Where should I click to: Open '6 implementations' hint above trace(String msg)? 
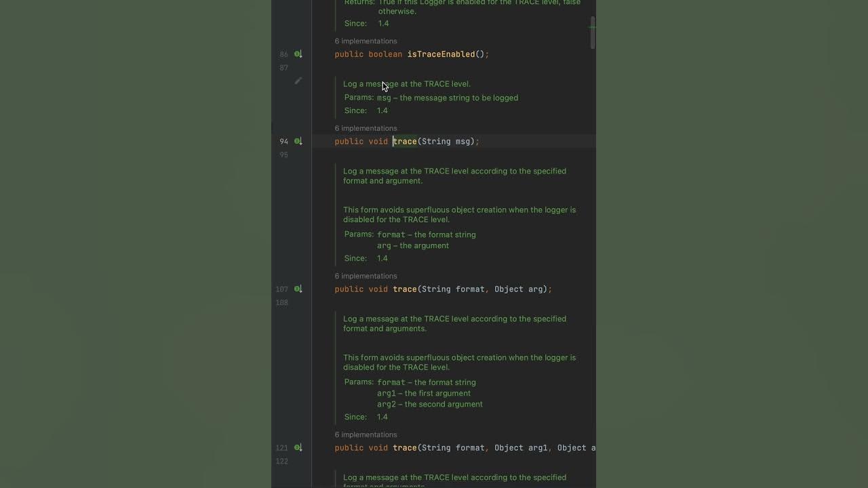click(366, 128)
